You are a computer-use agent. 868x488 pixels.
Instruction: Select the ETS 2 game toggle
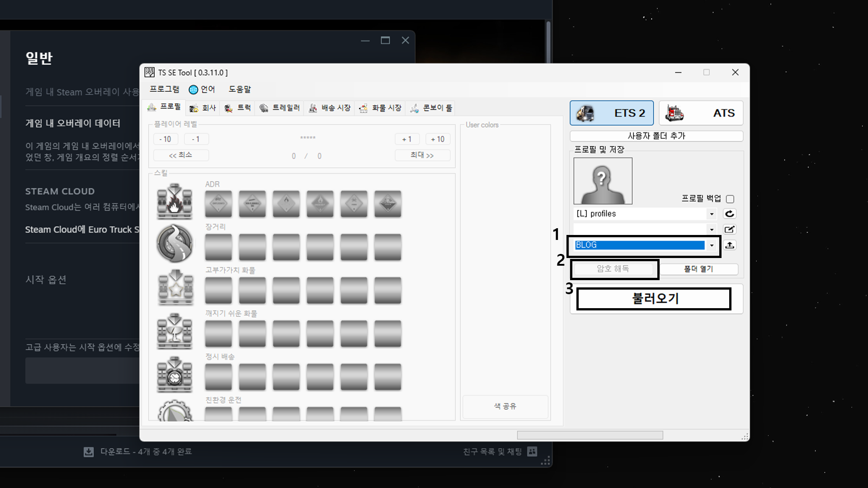(611, 113)
